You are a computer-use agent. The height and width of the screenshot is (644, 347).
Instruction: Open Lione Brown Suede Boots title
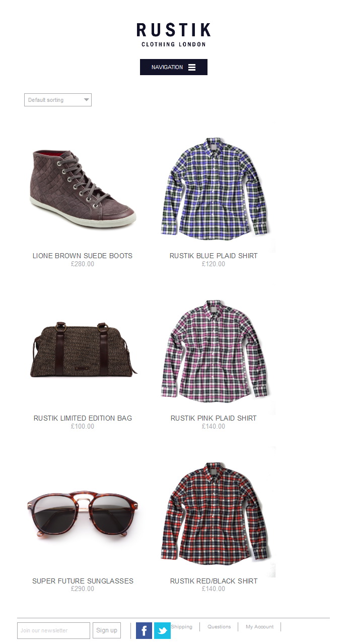point(83,256)
